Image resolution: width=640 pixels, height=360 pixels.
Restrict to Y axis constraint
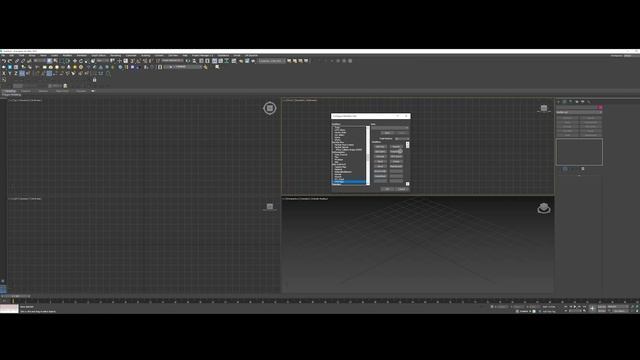(10, 73)
